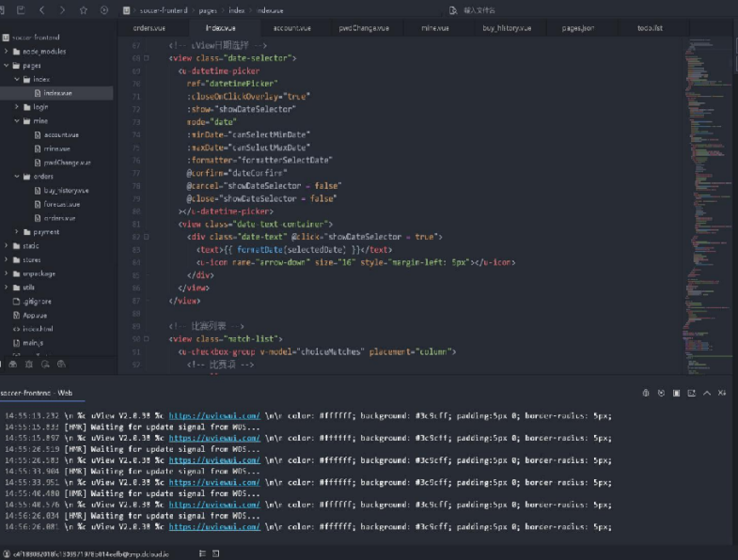Expand the node_modules folder
Image resolution: width=738 pixels, height=560 pixels.
click(x=7, y=52)
